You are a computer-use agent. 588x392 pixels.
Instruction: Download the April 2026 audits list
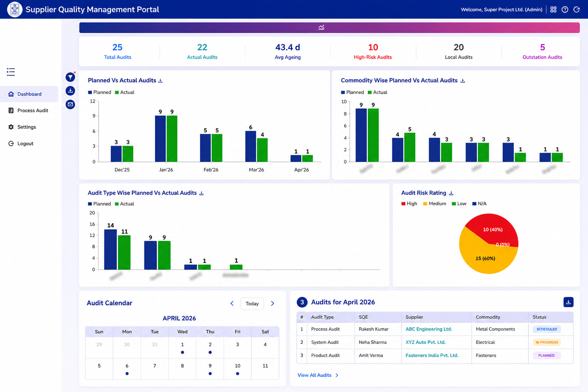click(x=568, y=302)
